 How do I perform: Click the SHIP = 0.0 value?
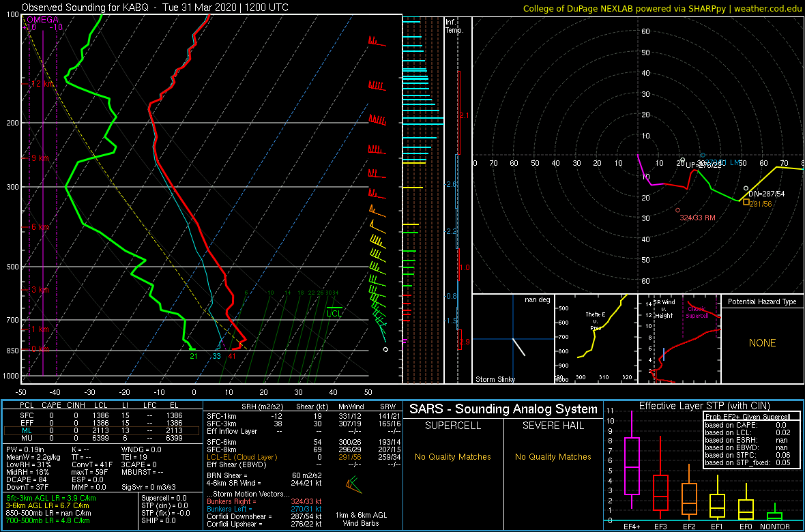click(x=158, y=520)
